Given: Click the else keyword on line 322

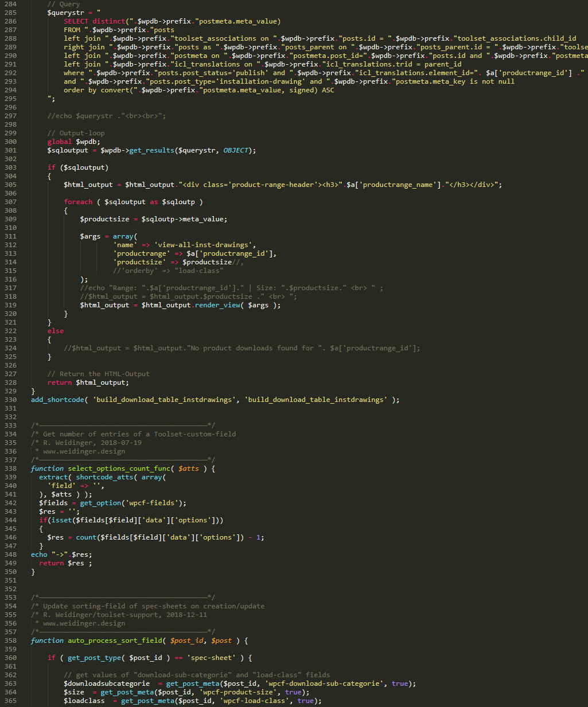Looking at the screenshot, I should 56,331.
